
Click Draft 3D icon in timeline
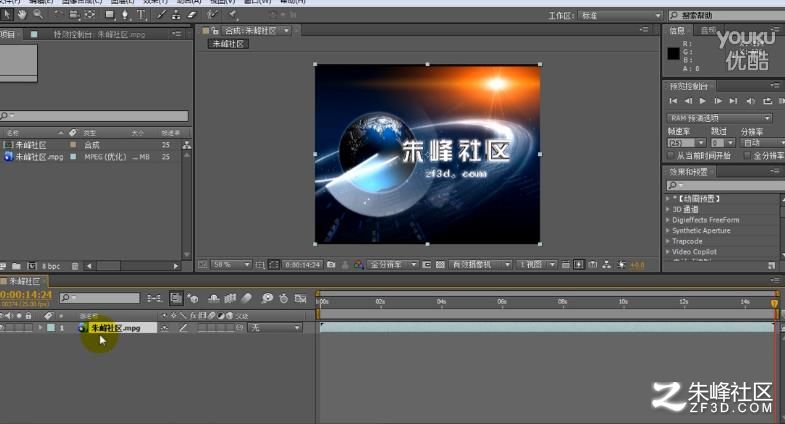tap(193, 298)
